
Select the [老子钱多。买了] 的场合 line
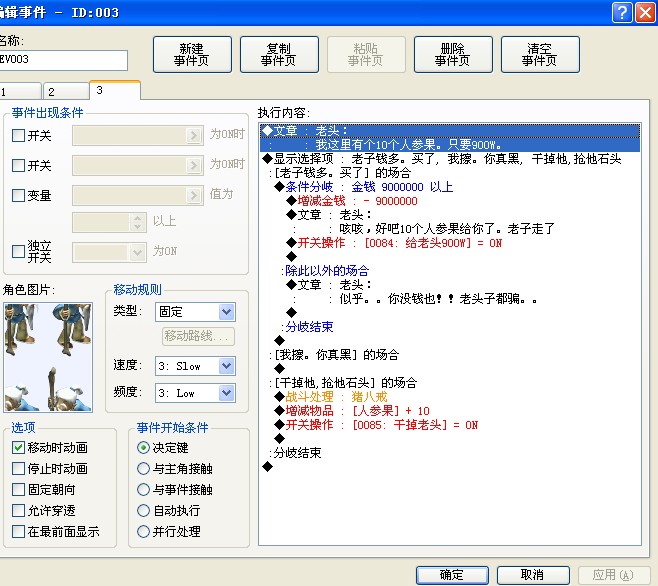pyautogui.click(x=340, y=173)
